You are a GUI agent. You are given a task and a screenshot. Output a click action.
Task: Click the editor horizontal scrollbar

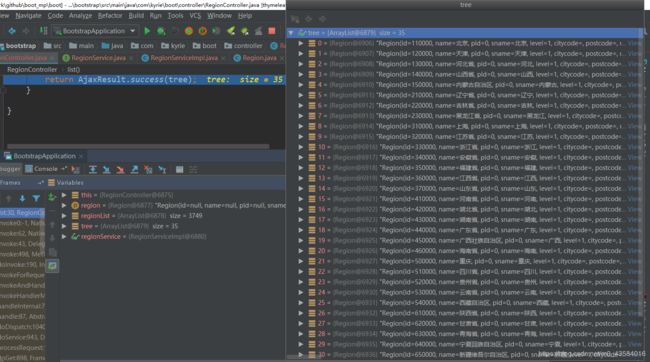pyautogui.click(x=138, y=146)
